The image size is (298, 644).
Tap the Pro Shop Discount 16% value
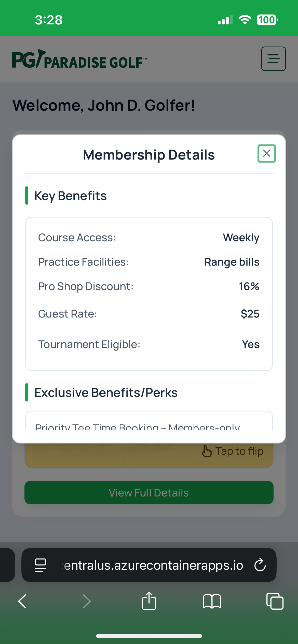249,286
